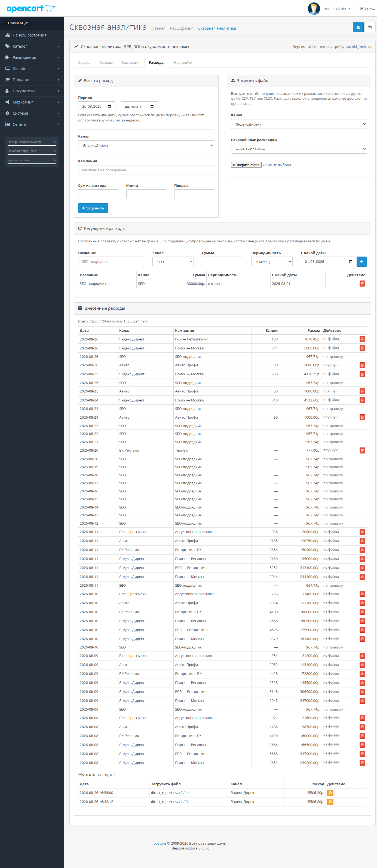This screenshot has height=868, width=377.
Task: Switch to the Сводка tab
Action: click(84, 63)
